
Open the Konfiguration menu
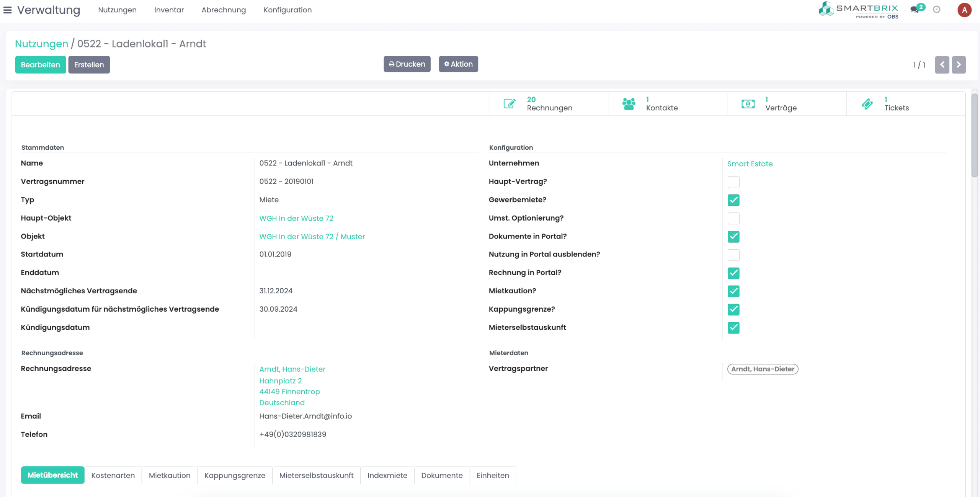(287, 10)
